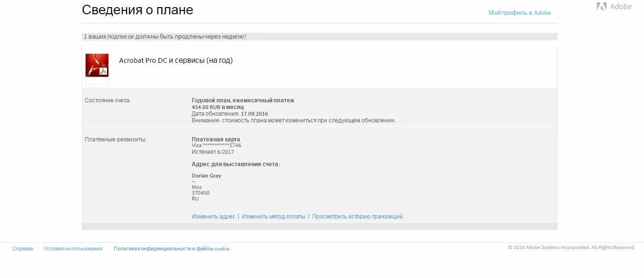Click the country code RU
Image resolution: width=644 pixels, height=278 pixels.
click(x=195, y=199)
